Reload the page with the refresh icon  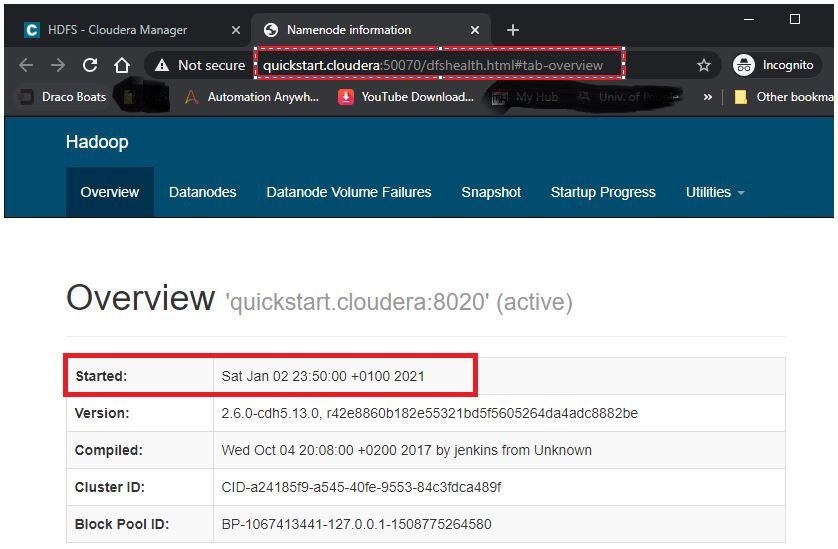point(90,65)
